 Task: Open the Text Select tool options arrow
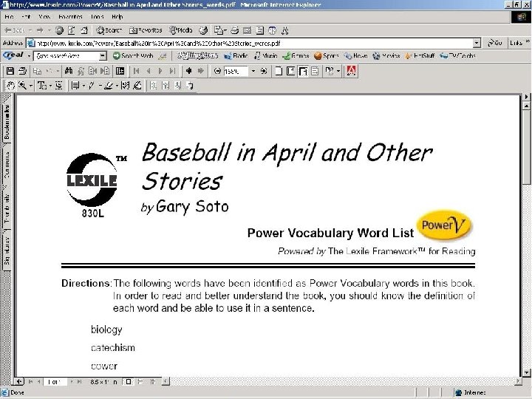pyautogui.click(x=50, y=86)
